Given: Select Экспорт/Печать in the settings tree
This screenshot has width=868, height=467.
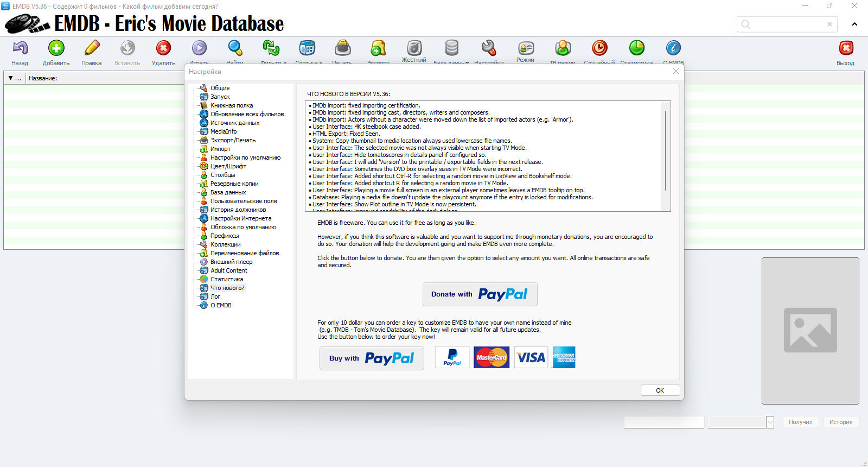Looking at the screenshot, I should tap(233, 140).
